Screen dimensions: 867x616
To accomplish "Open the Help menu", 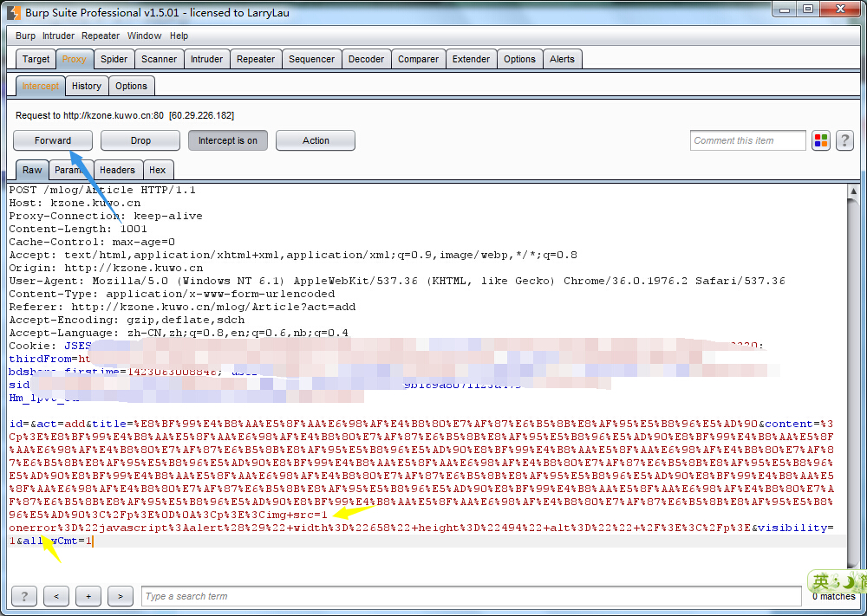I will pyautogui.click(x=179, y=36).
